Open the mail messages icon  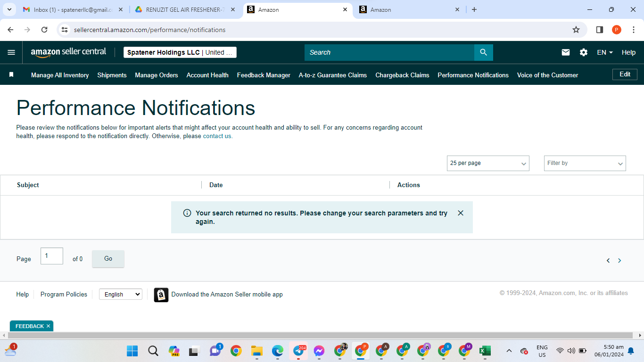[566, 52]
